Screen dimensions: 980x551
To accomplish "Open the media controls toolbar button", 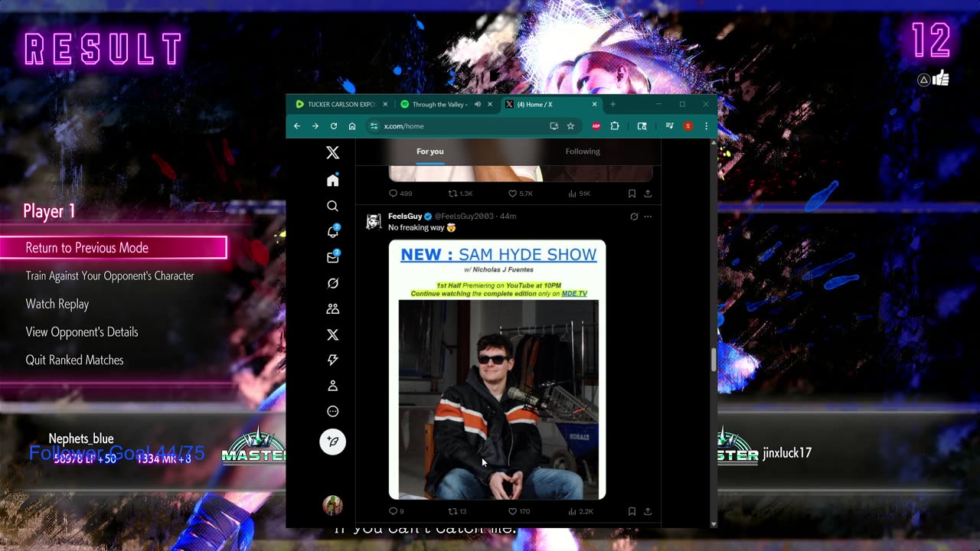I will click(669, 126).
